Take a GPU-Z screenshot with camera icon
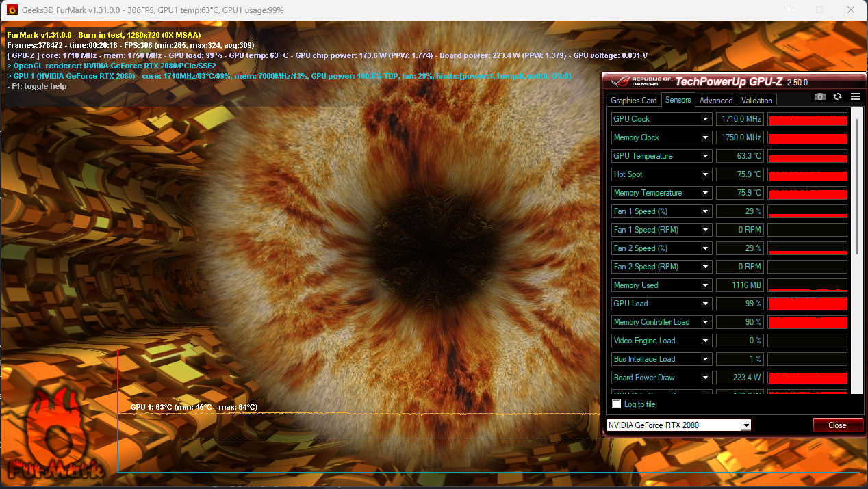 (820, 97)
